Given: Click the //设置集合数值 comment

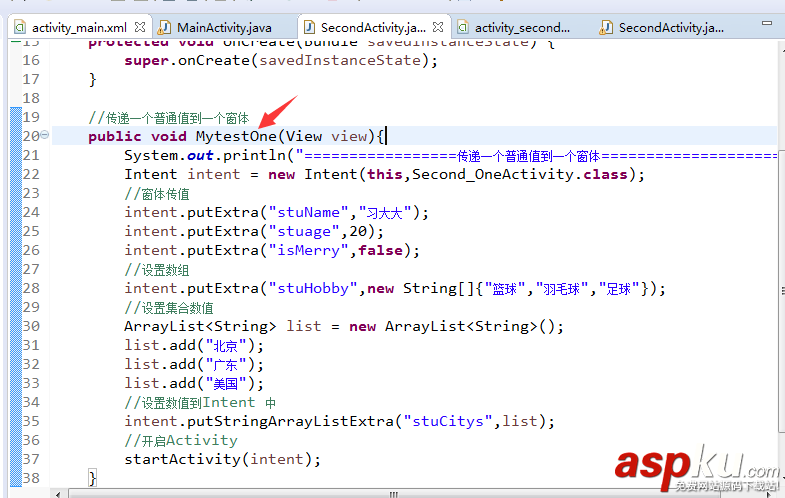Looking at the screenshot, I should [x=169, y=308].
